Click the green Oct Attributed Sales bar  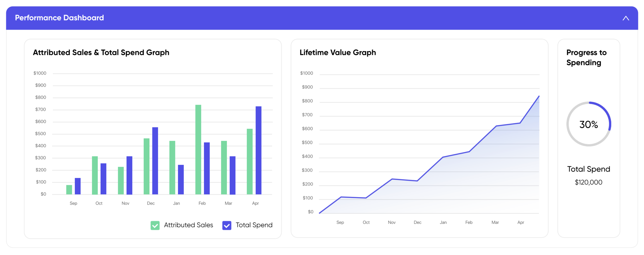tap(95, 176)
